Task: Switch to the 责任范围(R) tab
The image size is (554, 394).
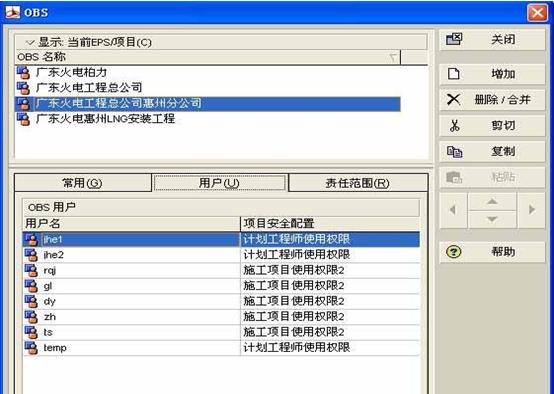Action: click(x=358, y=183)
